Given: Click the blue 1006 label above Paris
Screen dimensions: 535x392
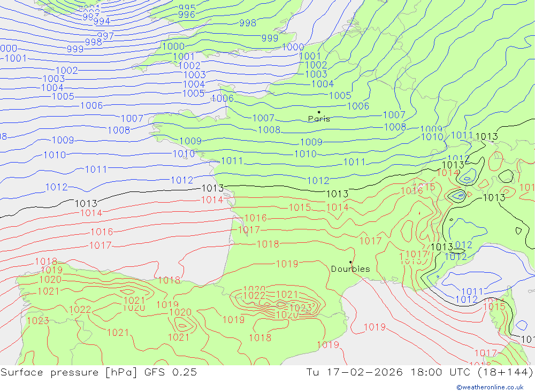Looking at the screenshot, I should 358,106.
